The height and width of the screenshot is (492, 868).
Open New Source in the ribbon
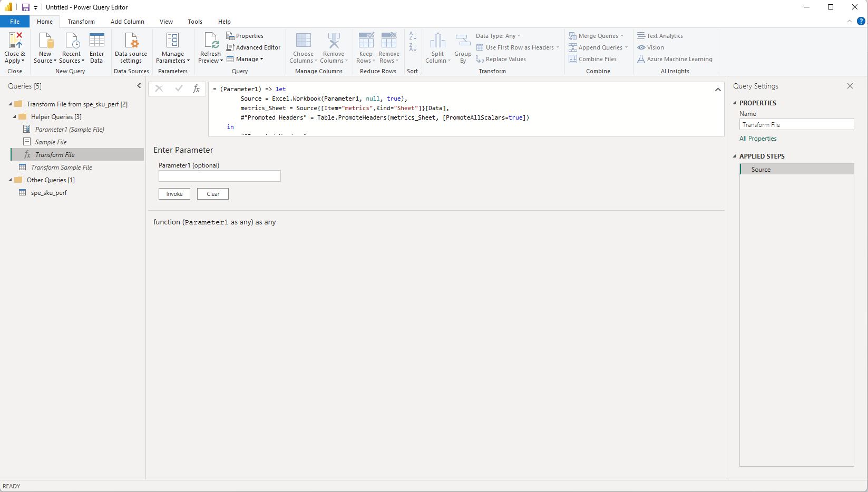45,48
